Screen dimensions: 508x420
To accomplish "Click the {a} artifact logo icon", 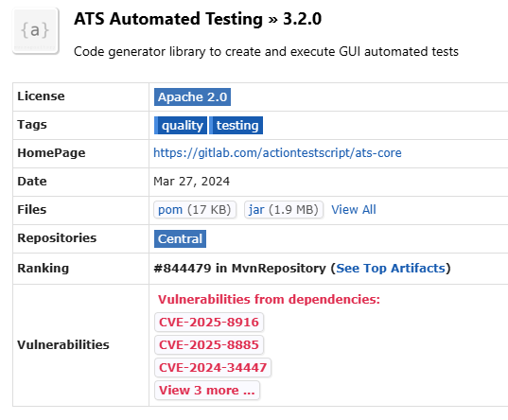I will tap(36, 31).
